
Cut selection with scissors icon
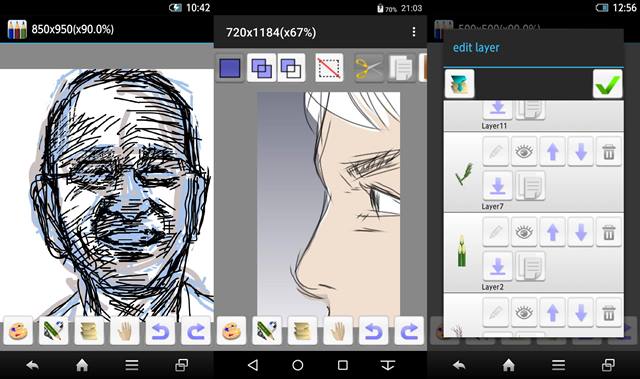369,68
